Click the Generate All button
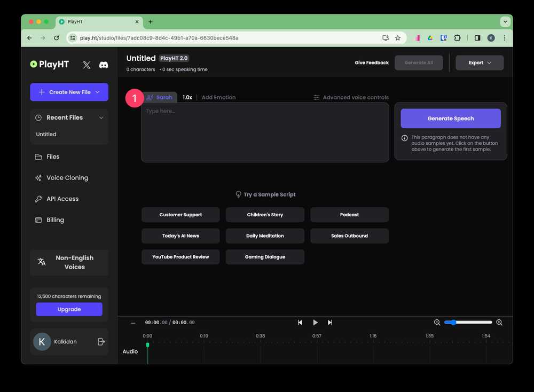The height and width of the screenshot is (392, 534). (419, 62)
